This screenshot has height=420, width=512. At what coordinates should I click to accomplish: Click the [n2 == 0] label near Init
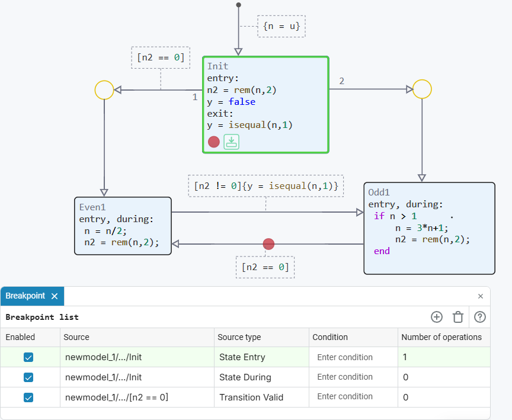click(161, 58)
